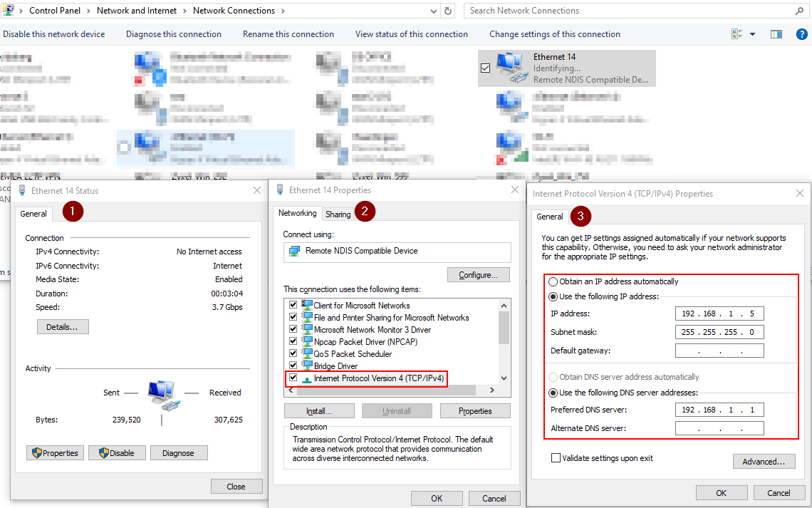
Task: Click the search magnifier icon
Action: [x=799, y=11]
